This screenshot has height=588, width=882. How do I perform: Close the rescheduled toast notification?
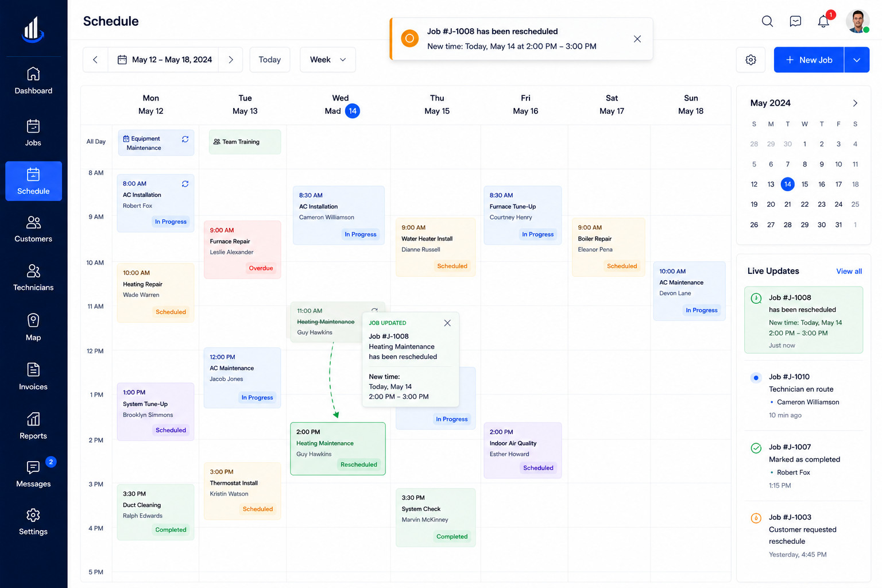(637, 39)
